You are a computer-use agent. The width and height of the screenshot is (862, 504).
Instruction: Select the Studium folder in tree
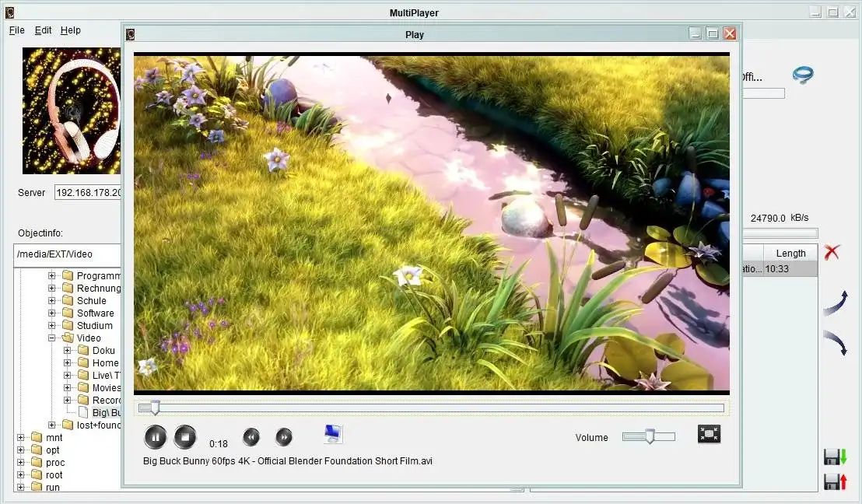[95, 325]
